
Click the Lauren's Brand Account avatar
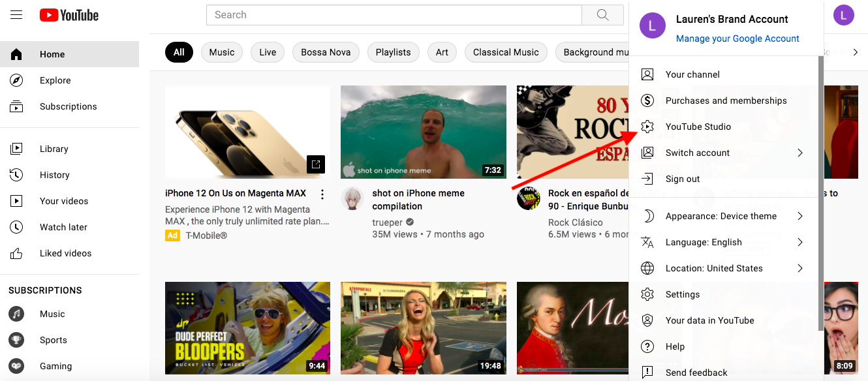(653, 25)
